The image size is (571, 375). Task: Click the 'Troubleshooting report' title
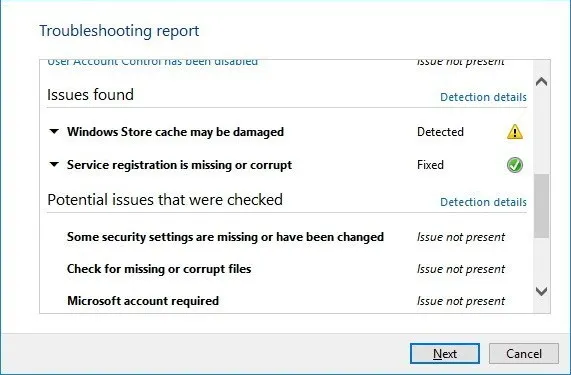tap(119, 31)
